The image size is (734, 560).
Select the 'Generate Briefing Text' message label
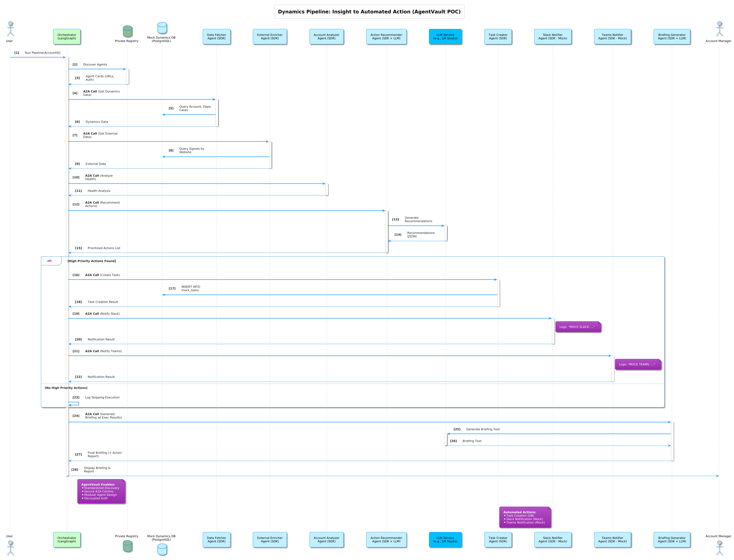[x=483, y=429]
